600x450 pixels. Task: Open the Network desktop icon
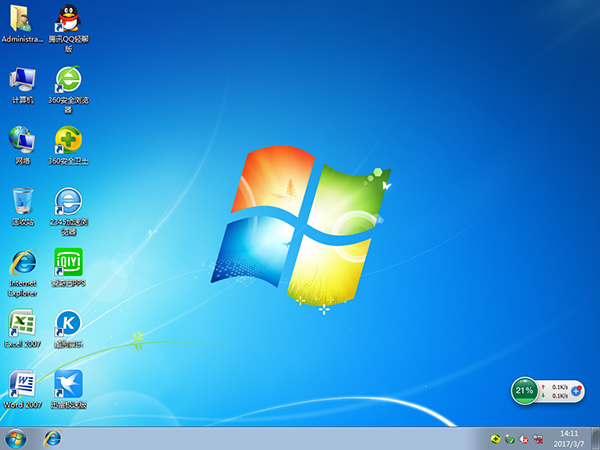(x=22, y=140)
